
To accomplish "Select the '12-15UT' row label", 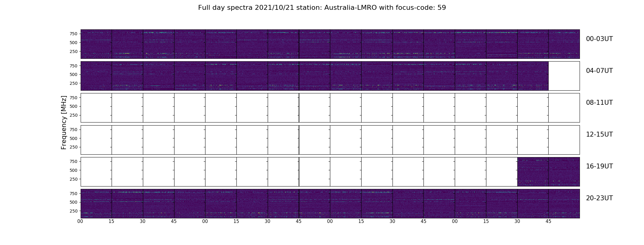I will coord(599,134).
